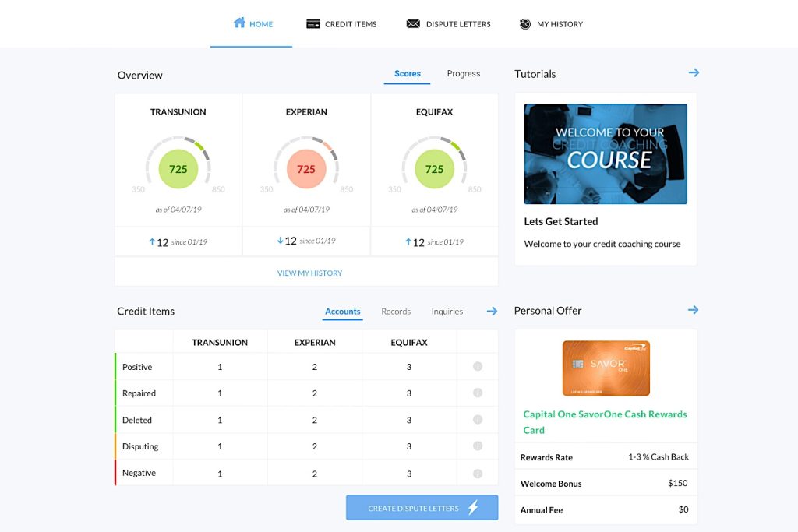Click the info icon beside the Negative row
Viewport: 798px width, 532px height.
point(477,473)
